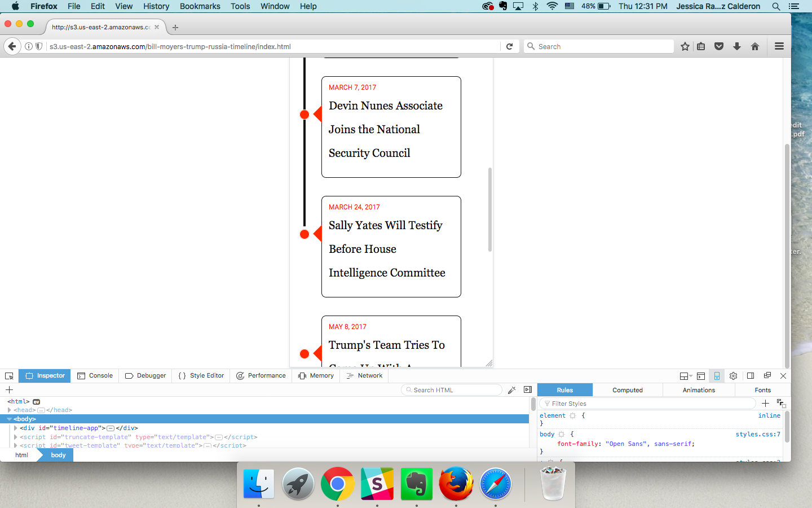This screenshot has width=812, height=508.
Task: Open the styles.css:7 source link
Action: coord(757,435)
